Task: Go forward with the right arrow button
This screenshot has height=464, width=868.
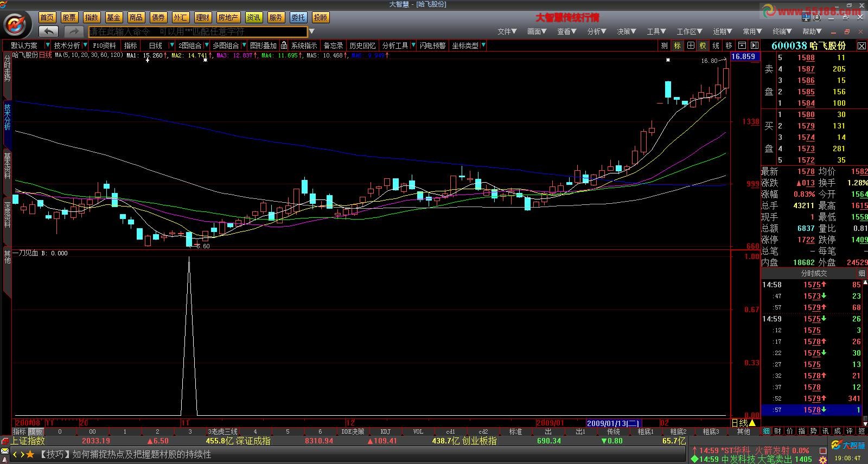Action: point(74,31)
